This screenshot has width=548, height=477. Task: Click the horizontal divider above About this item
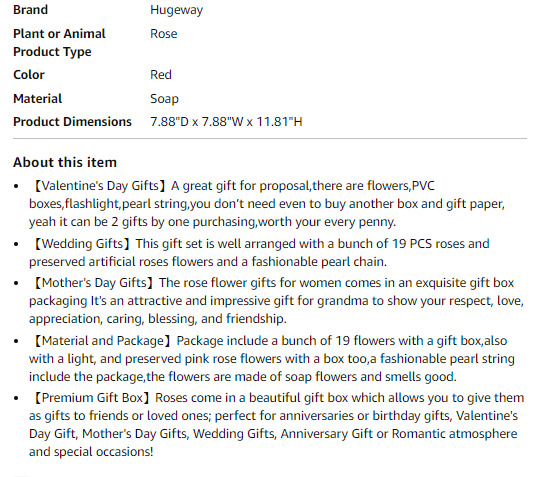click(x=270, y=139)
